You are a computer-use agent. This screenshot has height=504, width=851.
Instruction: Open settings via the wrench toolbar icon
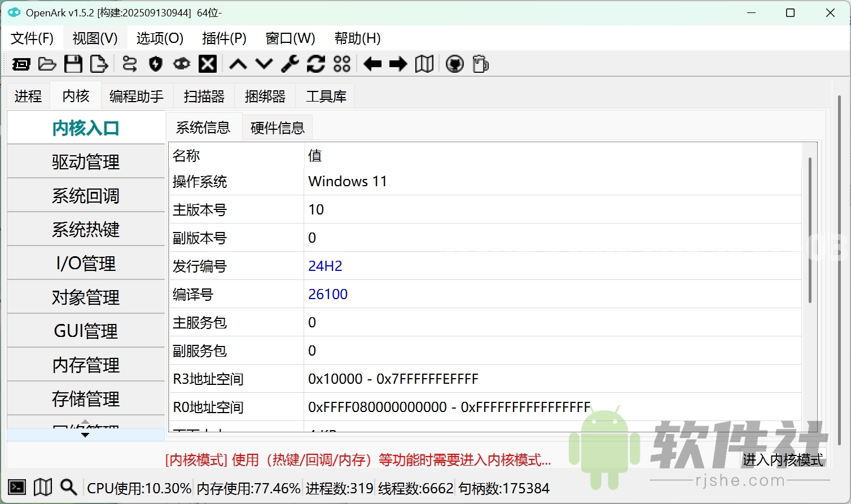[289, 64]
